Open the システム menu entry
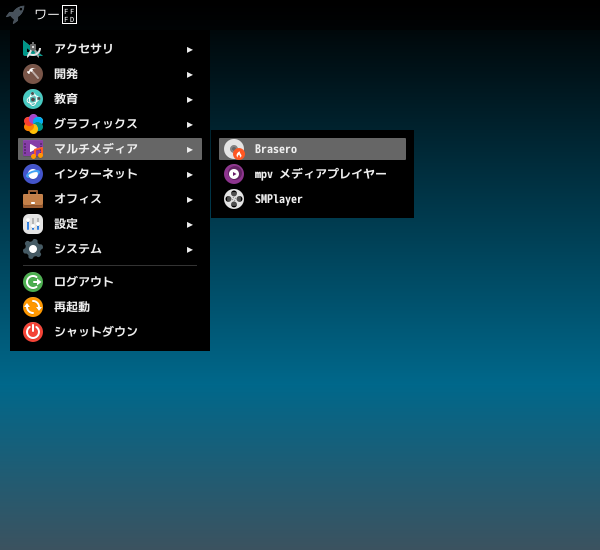 point(110,249)
